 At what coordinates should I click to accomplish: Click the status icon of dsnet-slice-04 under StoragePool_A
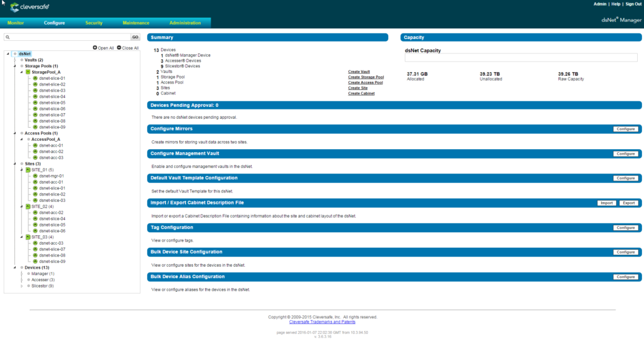[35, 97]
